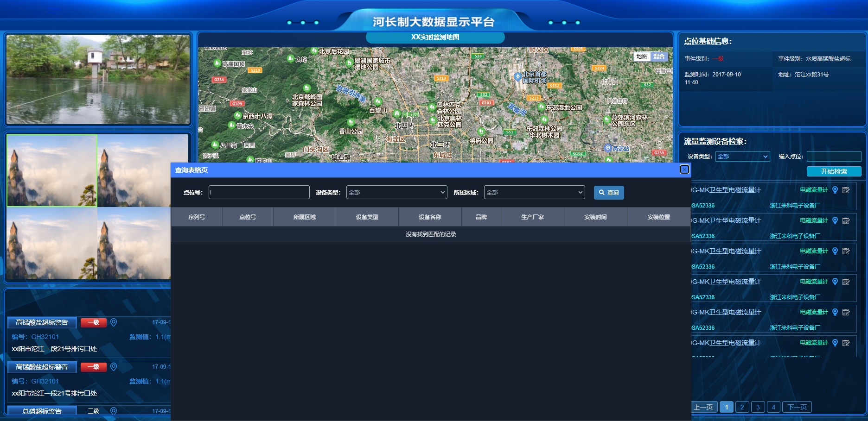This screenshot has width=868, height=421.
Task: Click the 翠湖国家城市湿地公园 marker
Action: pyautogui.click(x=350, y=63)
